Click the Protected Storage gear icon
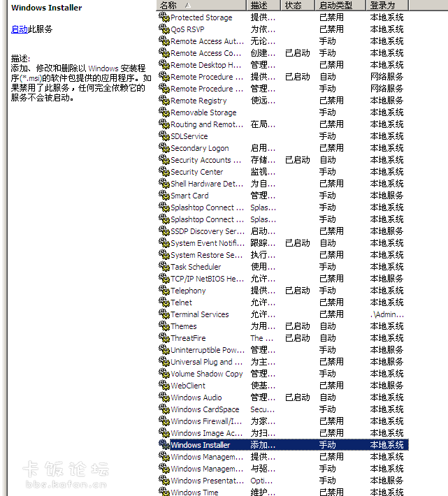The width and height of the screenshot is (448, 496). [x=164, y=17]
